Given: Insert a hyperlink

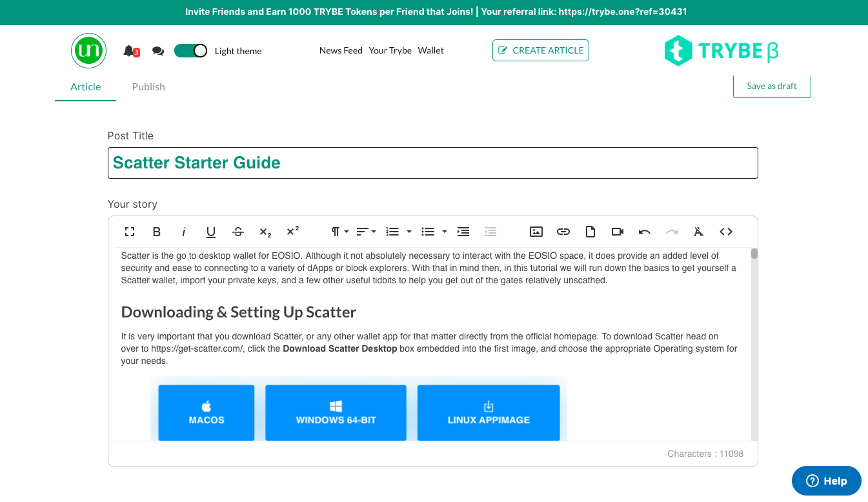Looking at the screenshot, I should pos(563,232).
